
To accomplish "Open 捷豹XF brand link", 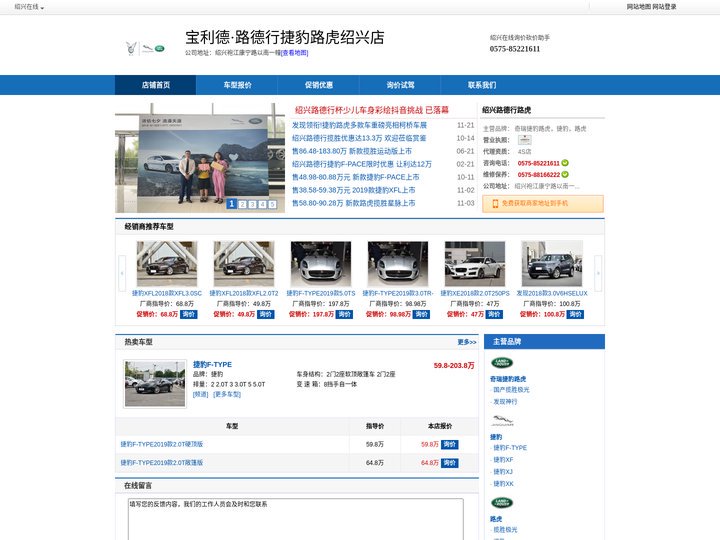I will [503, 460].
